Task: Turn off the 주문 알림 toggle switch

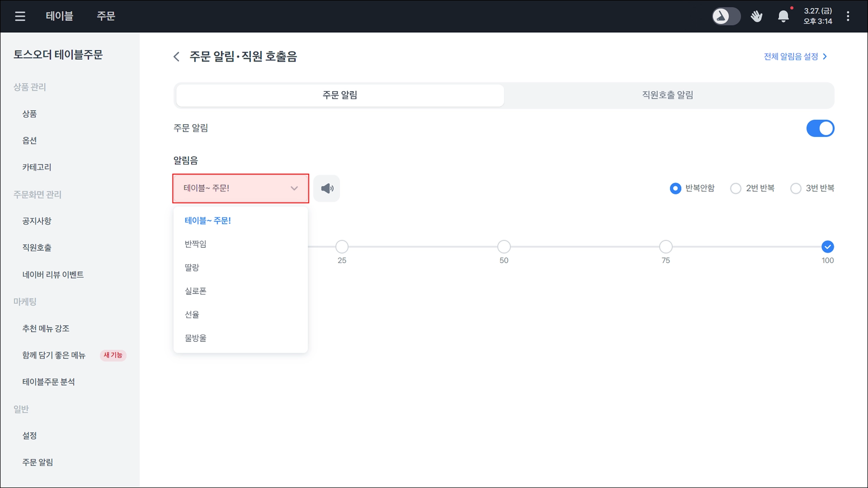Action: pyautogui.click(x=820, y=128)
